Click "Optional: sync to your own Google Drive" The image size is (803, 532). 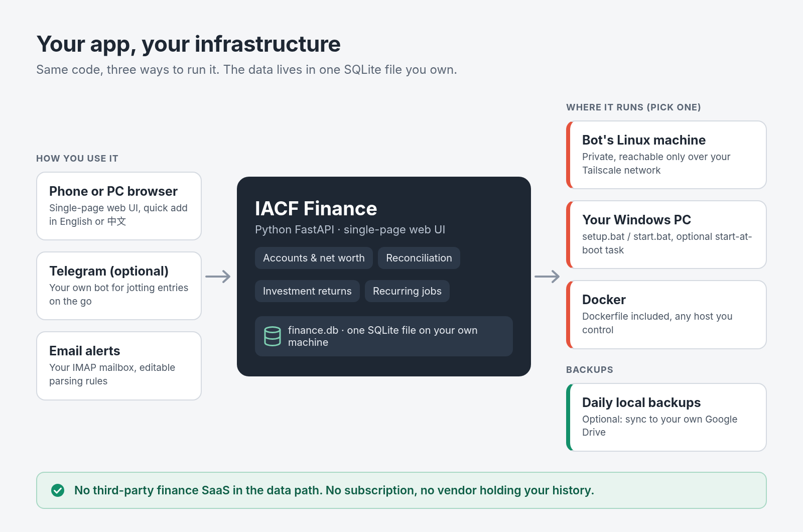point(660,426)
